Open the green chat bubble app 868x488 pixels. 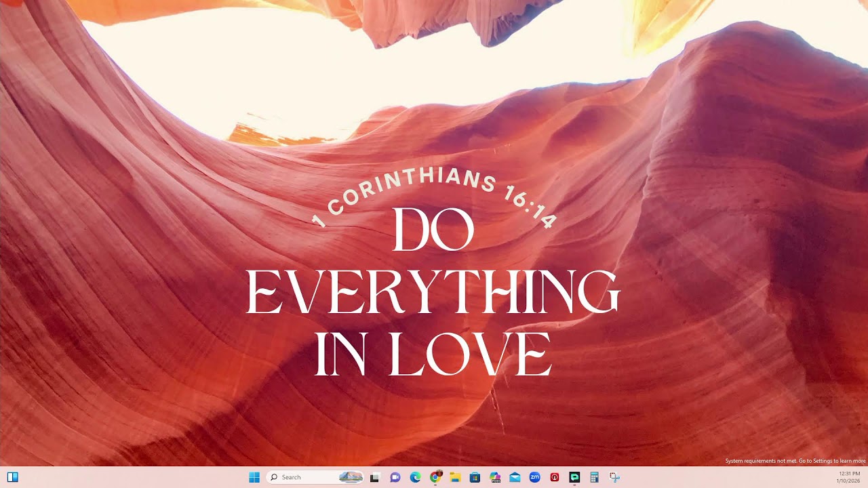tap(574, 477)
